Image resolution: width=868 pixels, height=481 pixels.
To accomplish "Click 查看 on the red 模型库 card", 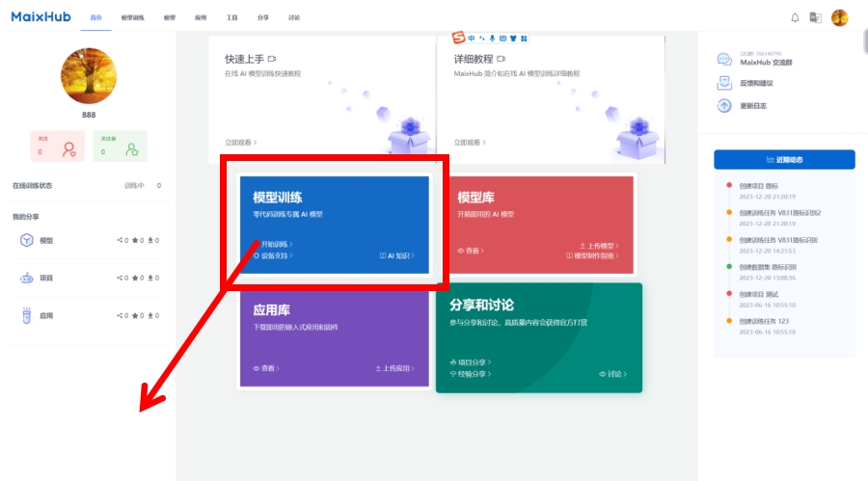I will pyautogui.click(x=471, y=251).
